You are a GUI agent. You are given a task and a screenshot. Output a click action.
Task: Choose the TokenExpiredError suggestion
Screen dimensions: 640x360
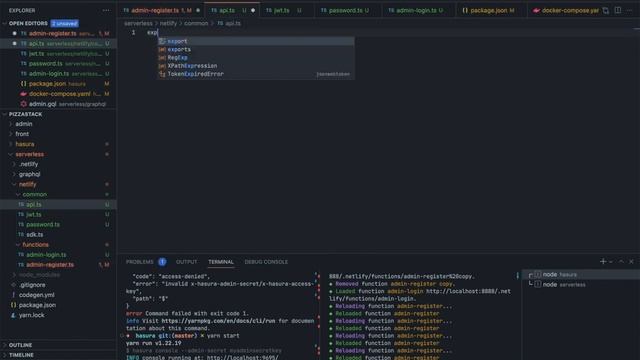point(256,74)
